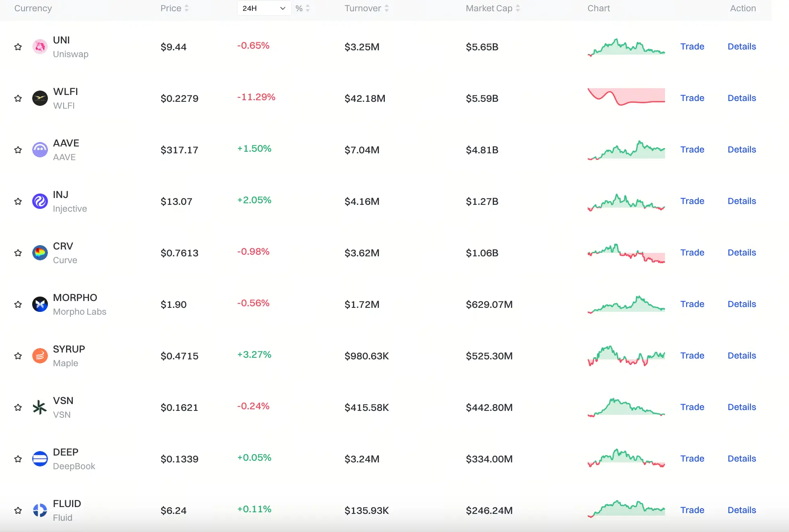Favorite UNI with its star
789x532 pixels.
[x=18, y=47]
